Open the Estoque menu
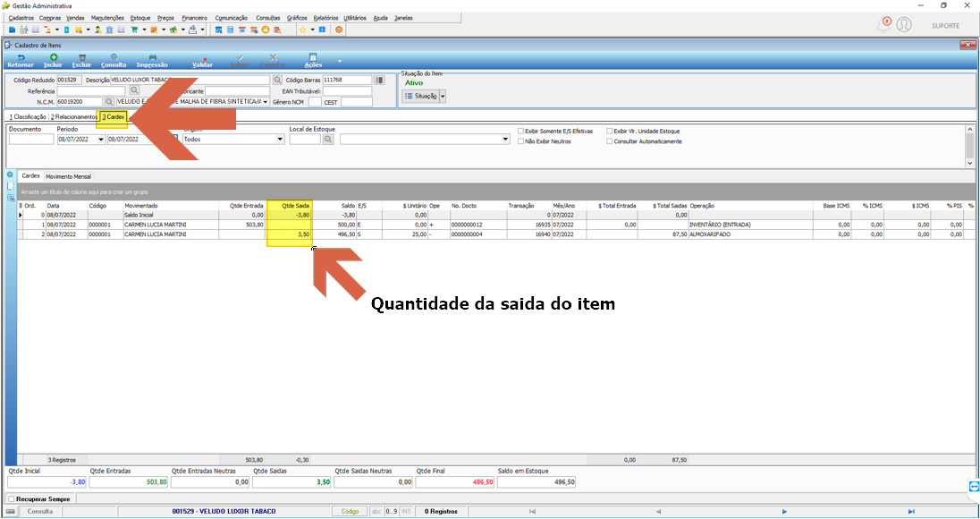The width and height of the screenshot is (980, 519). point(140,18)
